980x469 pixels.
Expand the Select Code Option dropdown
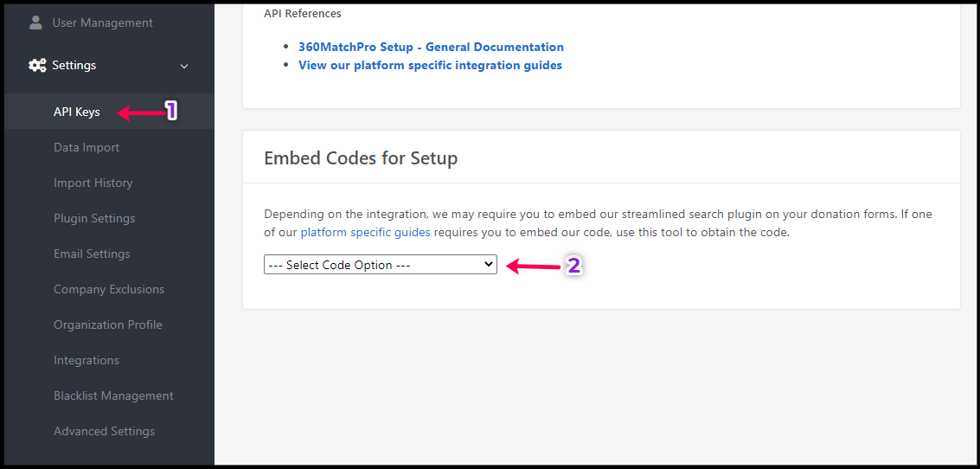[381, 265]
